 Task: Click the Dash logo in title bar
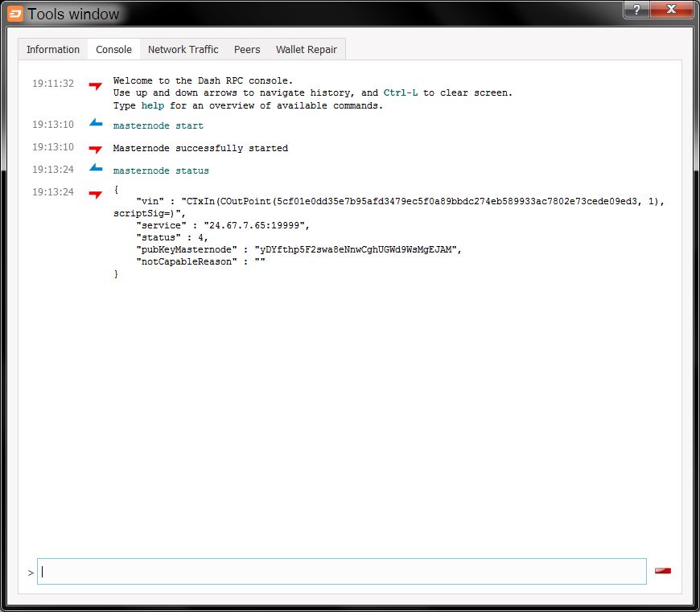[15, 14]
